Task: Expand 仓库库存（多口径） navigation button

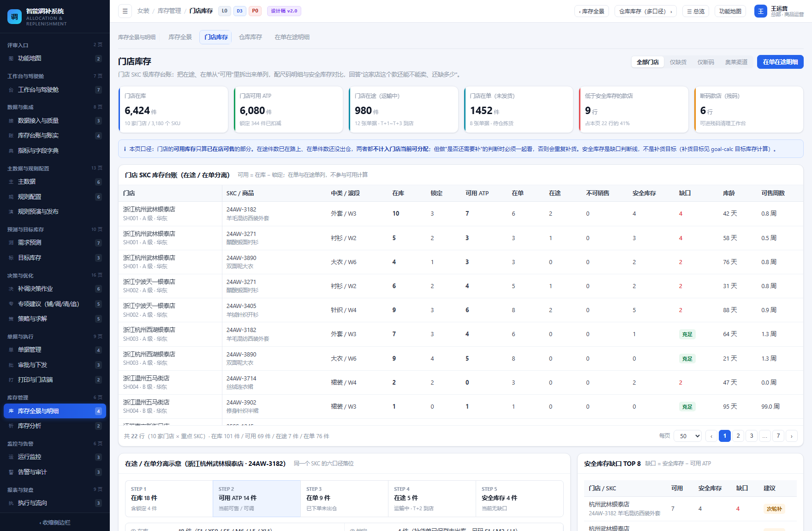Action: point(645,11)
